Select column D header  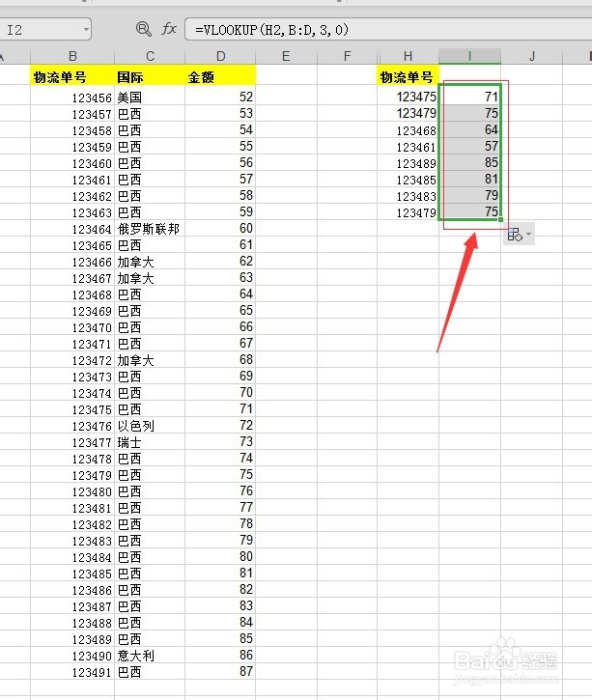220,56
